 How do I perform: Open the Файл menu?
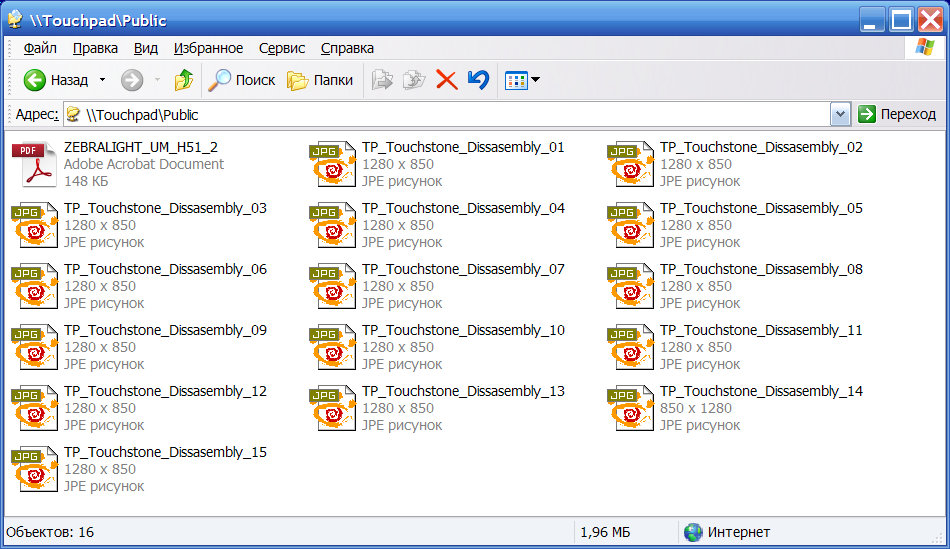pyautogui.click(x=40, y=48)
